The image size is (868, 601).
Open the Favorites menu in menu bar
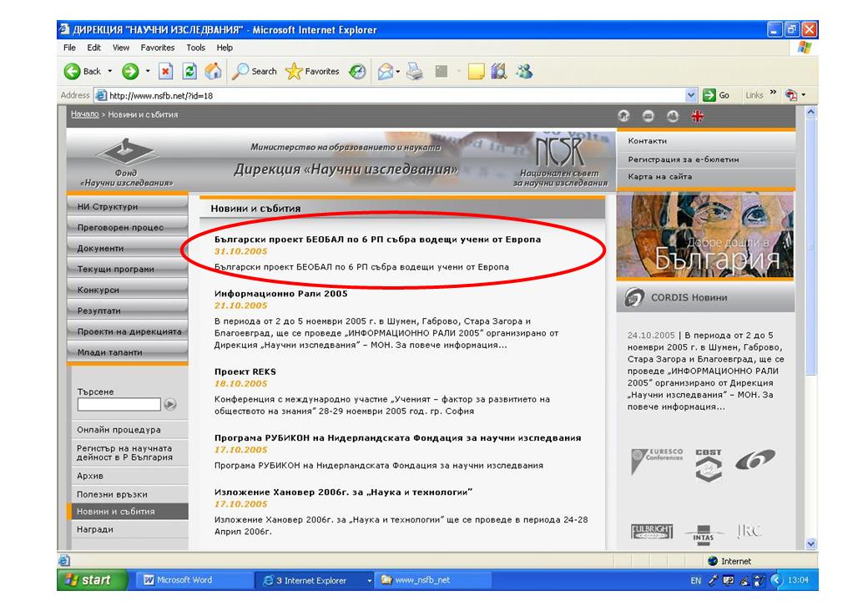coord(157,48)
